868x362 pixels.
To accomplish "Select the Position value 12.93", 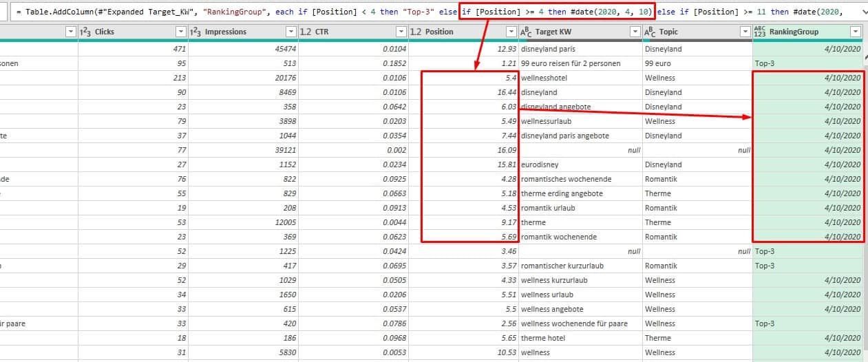I will [x=463, y=49].
